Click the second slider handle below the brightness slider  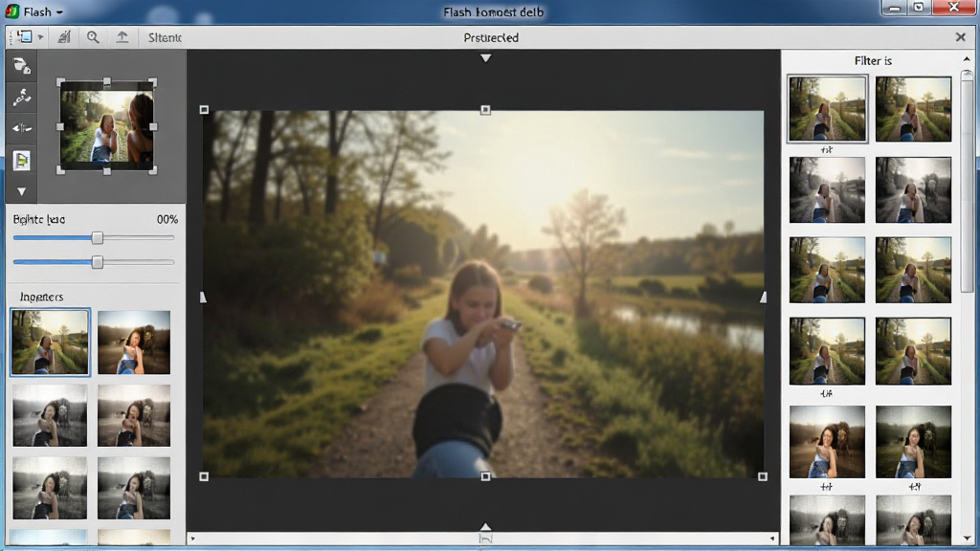[x=97, y=262]
